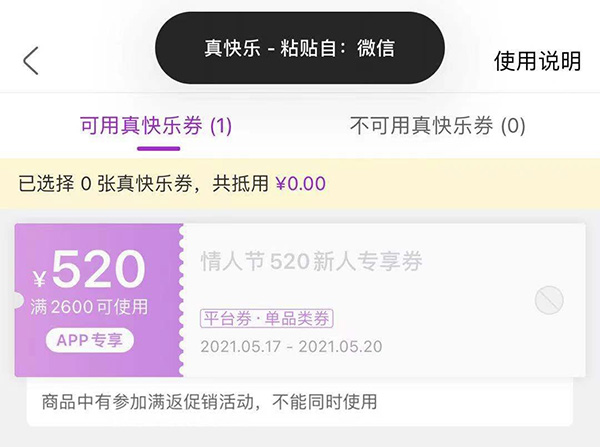Click the purple underline beneath the active tab
600x447 pixels.
tap(158, 148)
